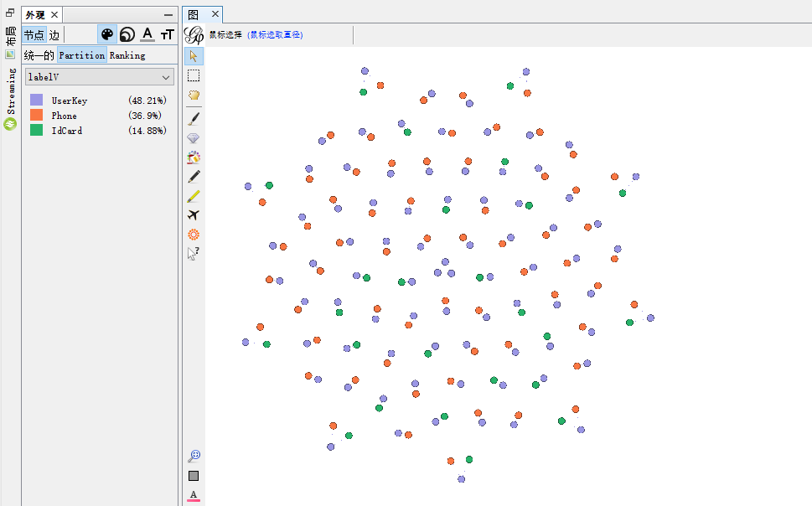Image resolution: width=812 pixels, height=506 pixels.
Task: Close the 外观 appearance panel tab
Action: [x=55, y=15]
